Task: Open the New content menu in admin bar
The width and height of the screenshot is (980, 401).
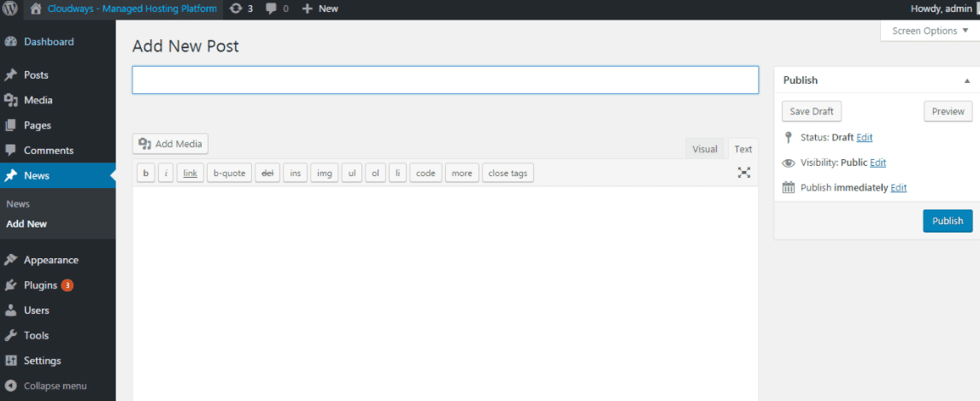Action: (x=320, y=9)
